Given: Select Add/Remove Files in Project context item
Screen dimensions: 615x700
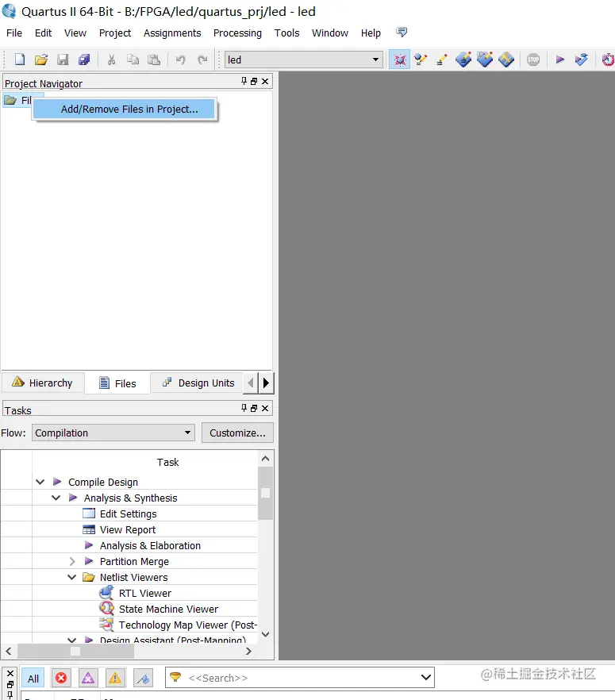Looking at the screenshot, I should click(125, 110).
